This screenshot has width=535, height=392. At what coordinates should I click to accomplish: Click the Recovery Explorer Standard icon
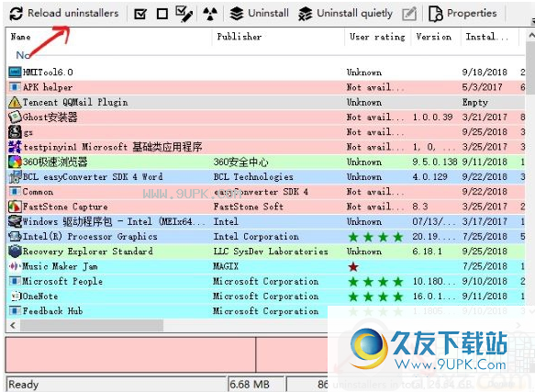pyautogui.click(x=15, y=252)
